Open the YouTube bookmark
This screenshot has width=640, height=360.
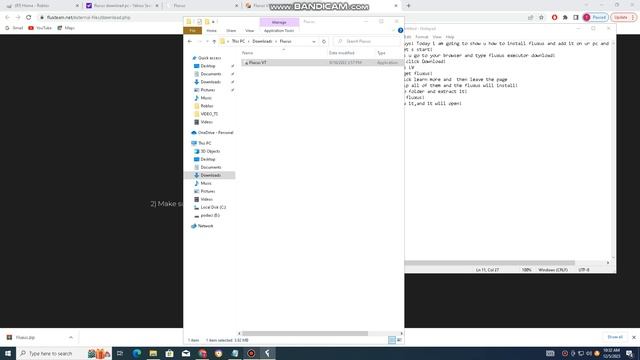click(x=40, y=28)
